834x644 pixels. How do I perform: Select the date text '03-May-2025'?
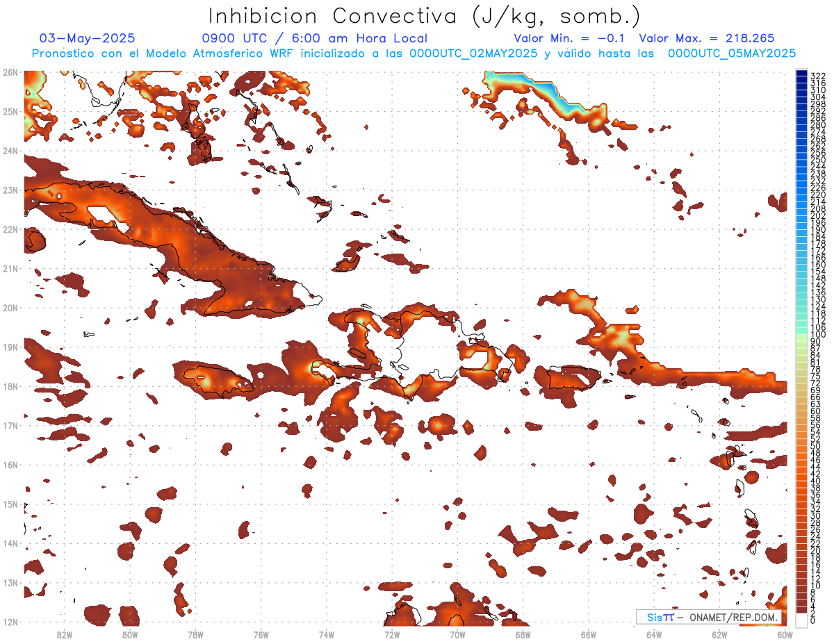87,38
